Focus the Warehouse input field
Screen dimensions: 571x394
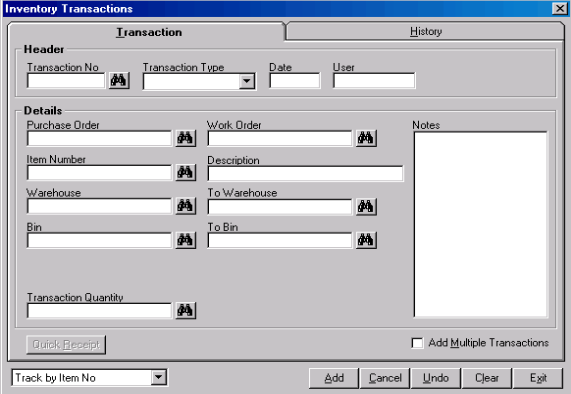[99, 206]
